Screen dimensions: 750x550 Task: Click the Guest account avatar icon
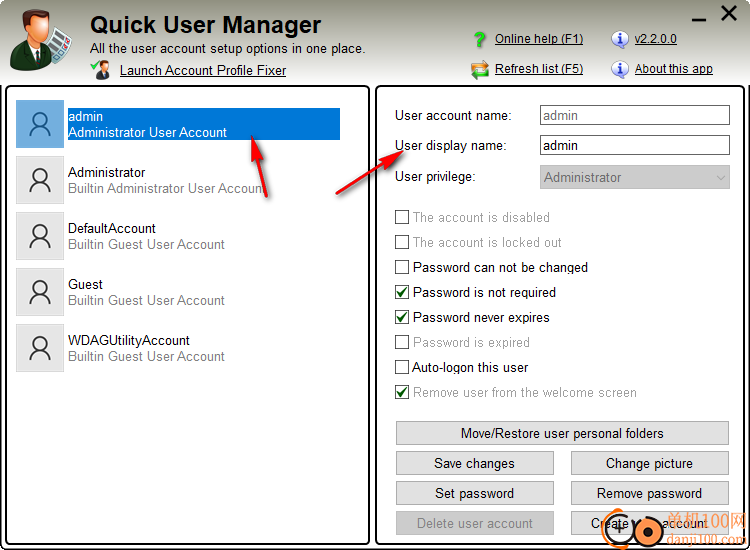coord(40,292)
